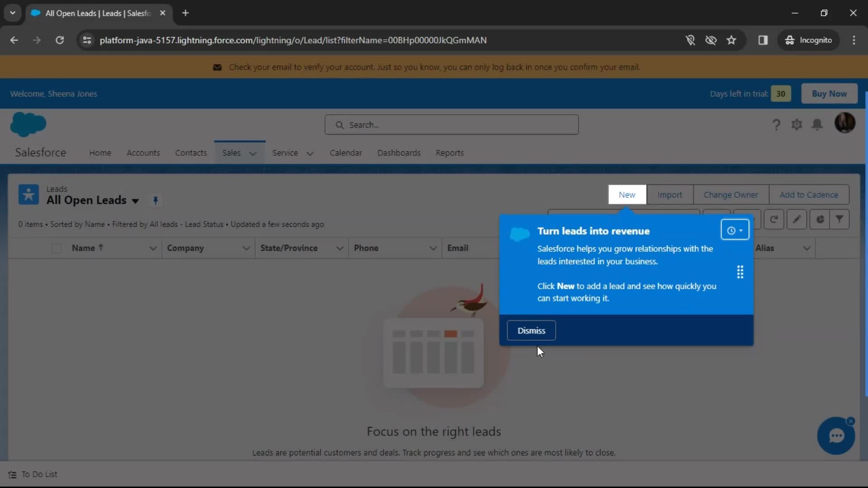868x488 pixels.
Task: Edit list with the pencil icon
Action: pyautogui.click(x=797, y=219)
